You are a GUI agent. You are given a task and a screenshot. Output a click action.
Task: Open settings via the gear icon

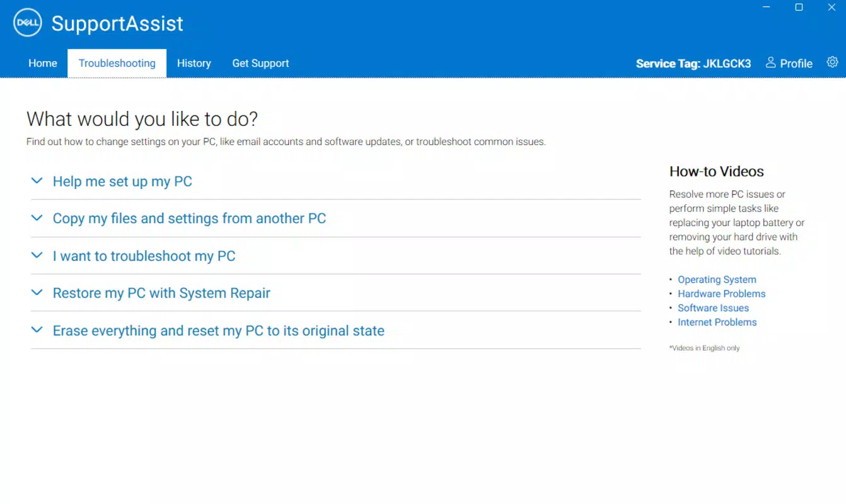833,62
